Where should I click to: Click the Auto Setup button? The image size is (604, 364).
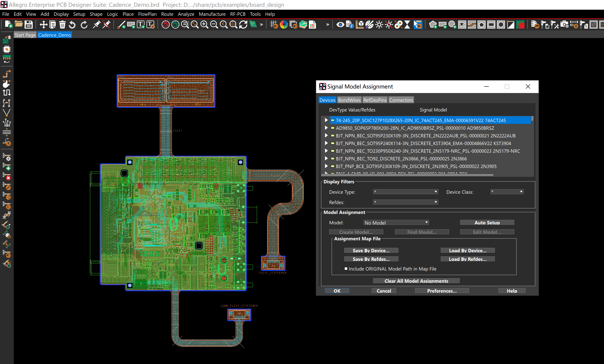pyautogui.click(x=487, y=222)
